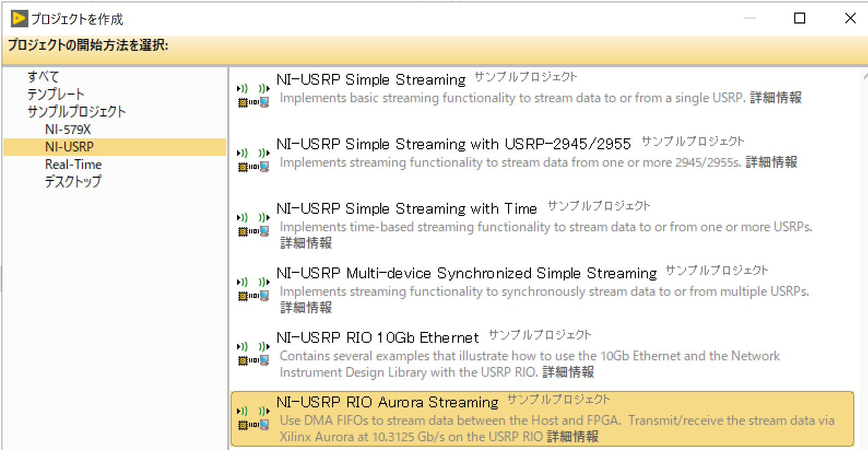
Task: Close the プロジェクトを作成 dialog
Action: 851,19
